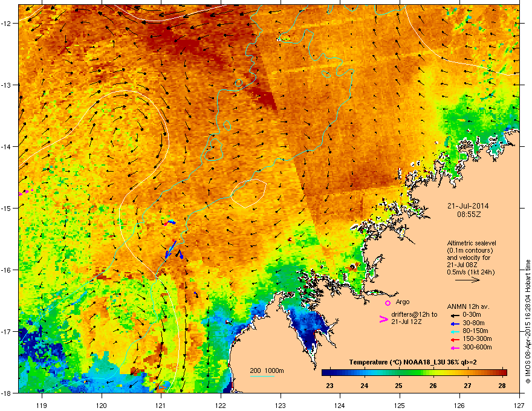Click the longitude axis label '126'
This screenshot has width=532, height=411.
(459, 405)
